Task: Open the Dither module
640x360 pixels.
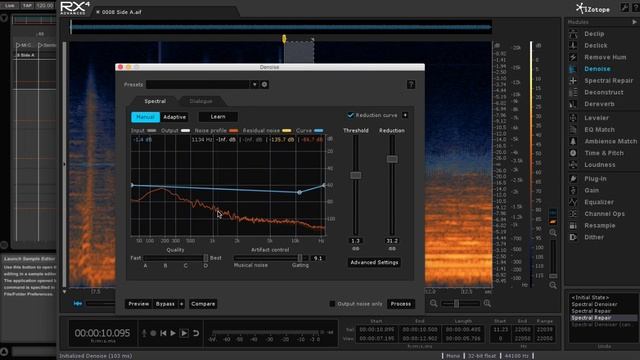Action: tap(594, 237)
